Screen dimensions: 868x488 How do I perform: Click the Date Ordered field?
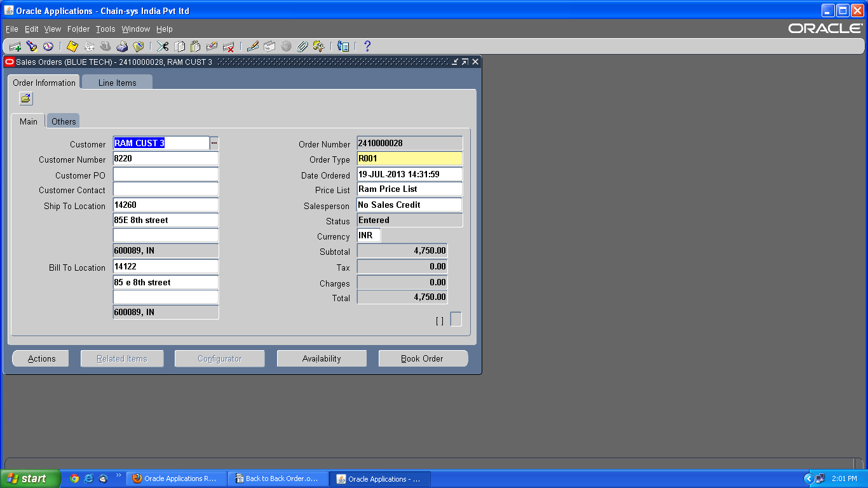(410, 174)
